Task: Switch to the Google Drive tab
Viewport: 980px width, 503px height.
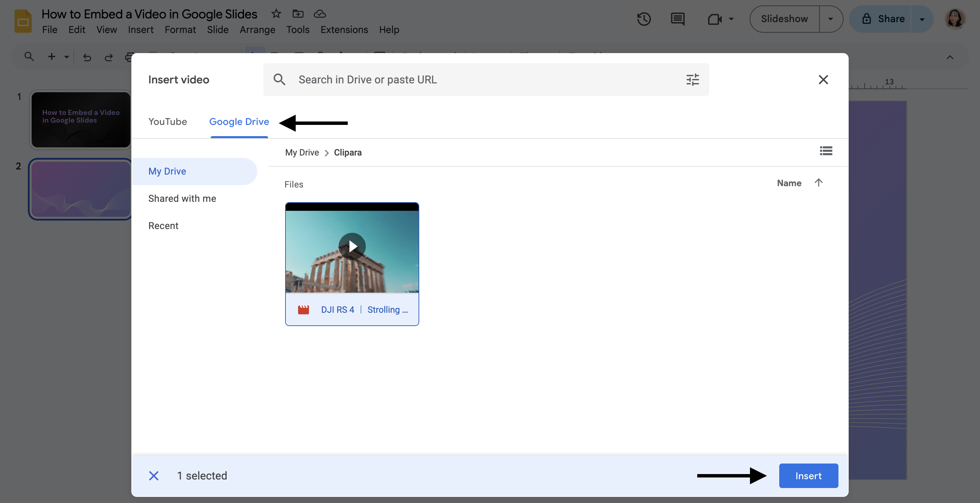Action: click(x=239, y=122)
